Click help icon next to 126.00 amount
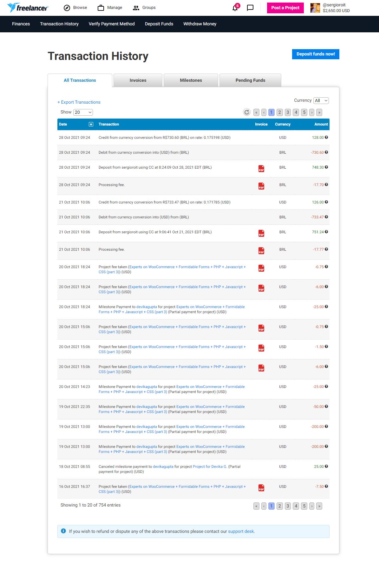The height and width of the screenshot is (588, 379). (x=326, y=202)
